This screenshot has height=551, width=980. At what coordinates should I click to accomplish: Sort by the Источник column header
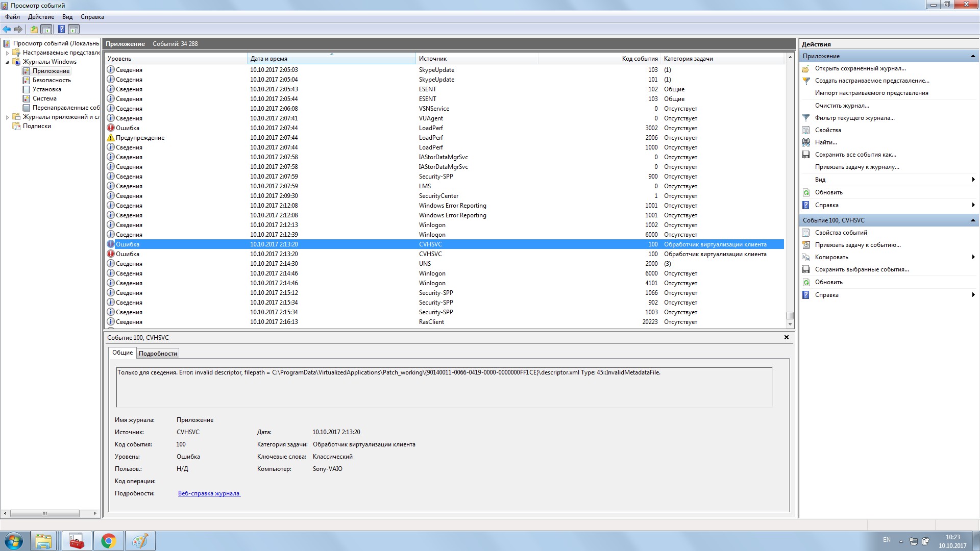tap(432, 59)
